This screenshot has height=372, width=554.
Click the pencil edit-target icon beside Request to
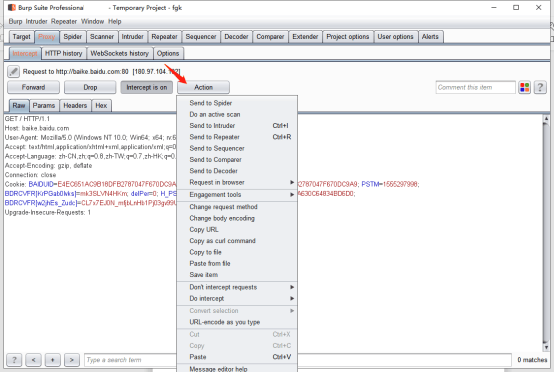click(13, 72)
